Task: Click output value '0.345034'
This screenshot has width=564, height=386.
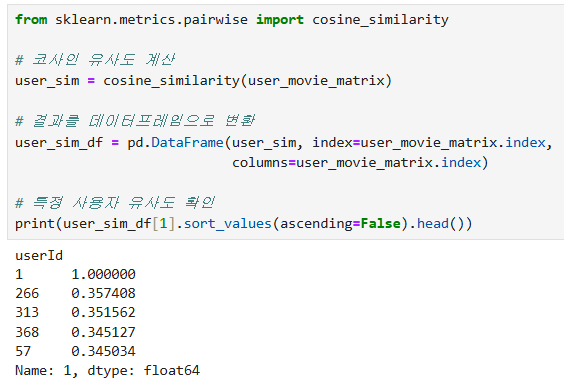Action: [x=103, y=351]
